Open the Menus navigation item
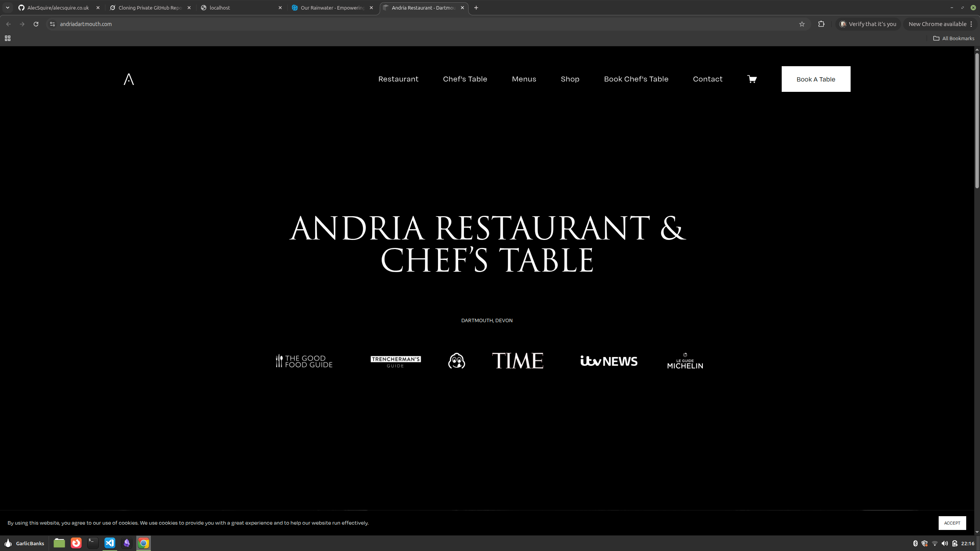 point(524,79)
